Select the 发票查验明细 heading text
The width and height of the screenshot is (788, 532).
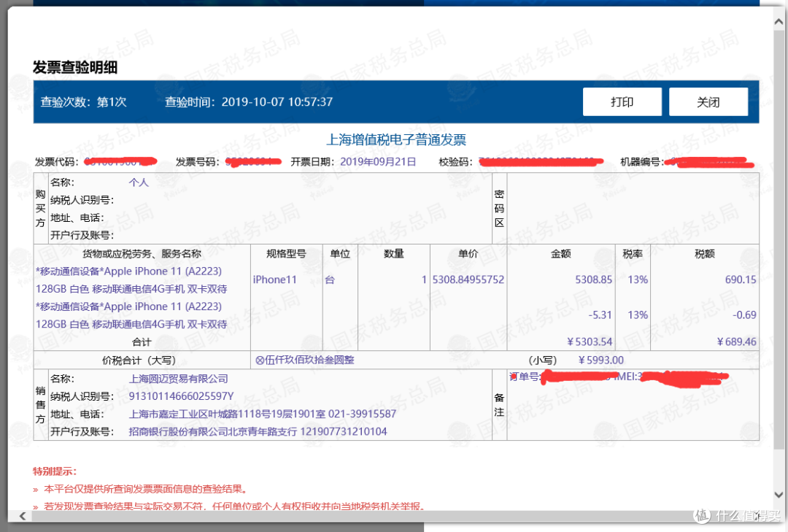75,67
